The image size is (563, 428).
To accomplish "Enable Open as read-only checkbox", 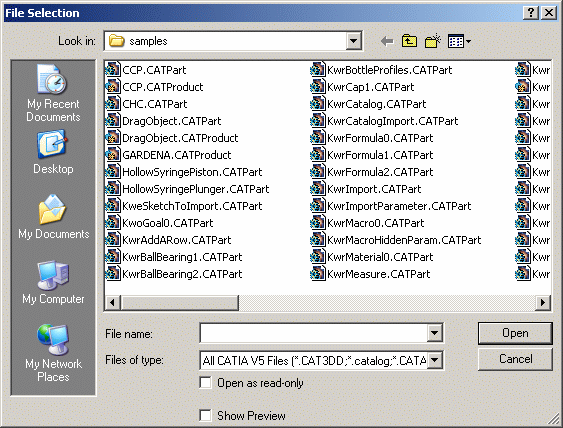I will point(205,383).
